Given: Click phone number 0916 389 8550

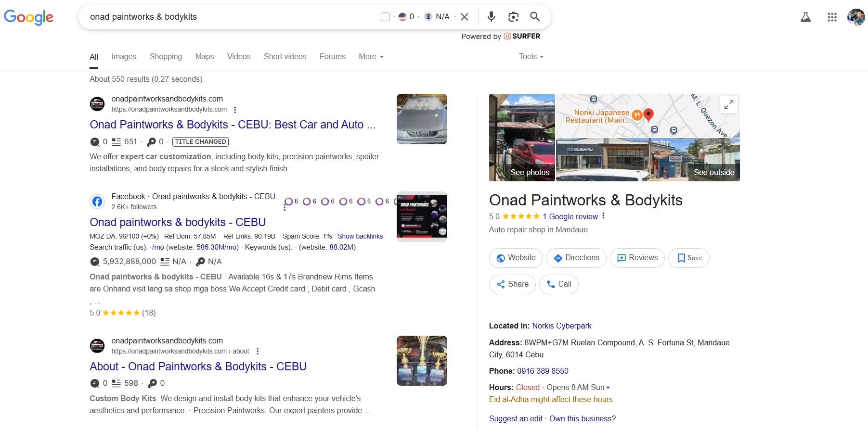Looking at the screenshot, I should point(543,371).
